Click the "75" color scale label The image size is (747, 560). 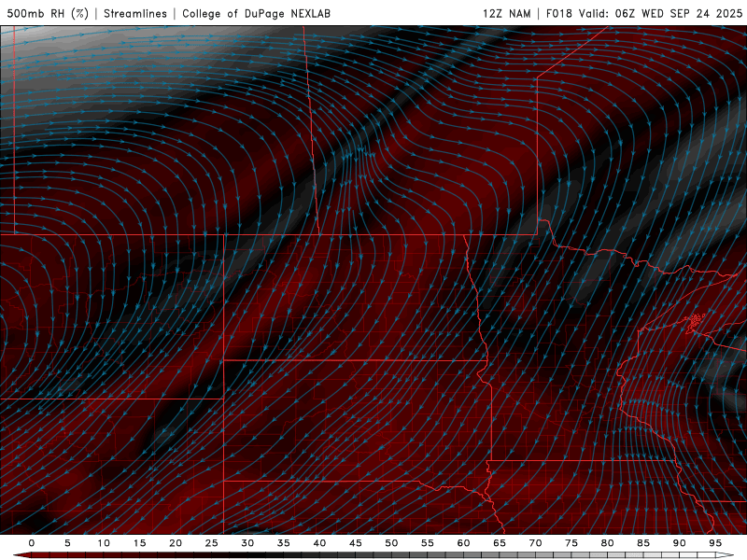pyautogui.click(x=571, y=543)
